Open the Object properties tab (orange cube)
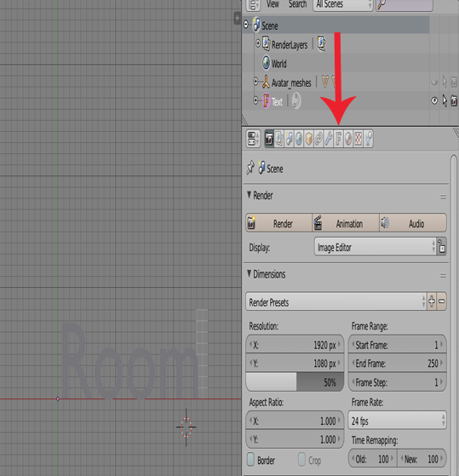 309,139
